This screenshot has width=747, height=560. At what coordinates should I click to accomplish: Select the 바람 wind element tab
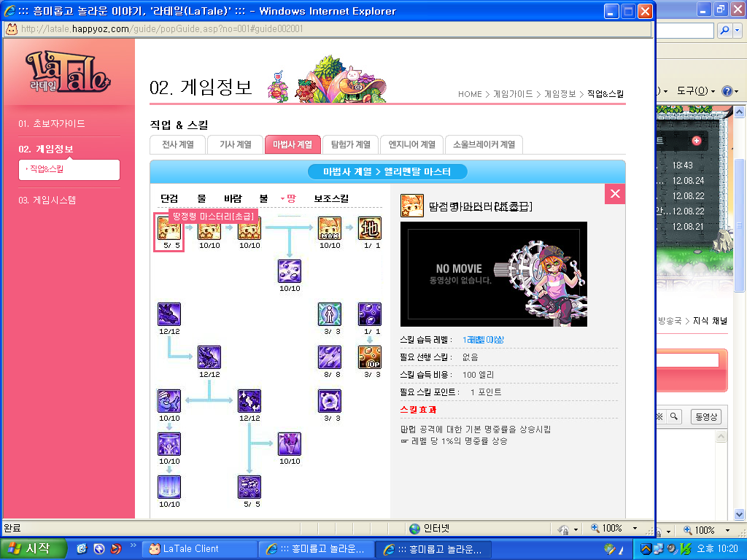coord(233,198)
